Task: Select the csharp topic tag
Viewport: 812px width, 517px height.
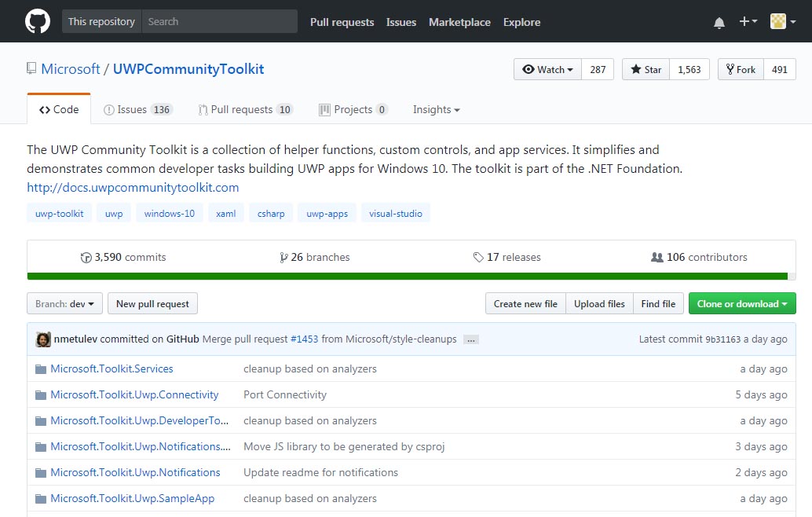Action: [x=271, y=213]
